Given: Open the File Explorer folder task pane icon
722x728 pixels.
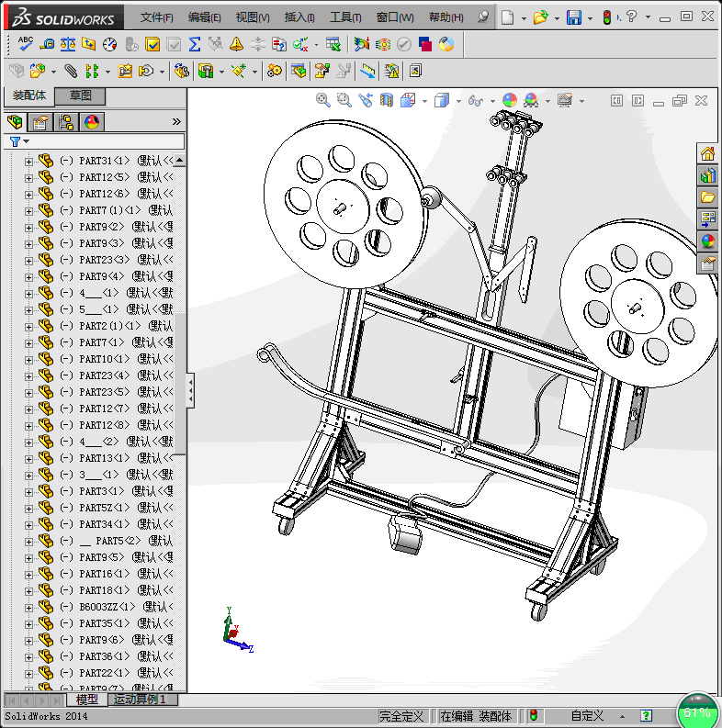Looking at the screenshot, I should click(x=707, y=197).
